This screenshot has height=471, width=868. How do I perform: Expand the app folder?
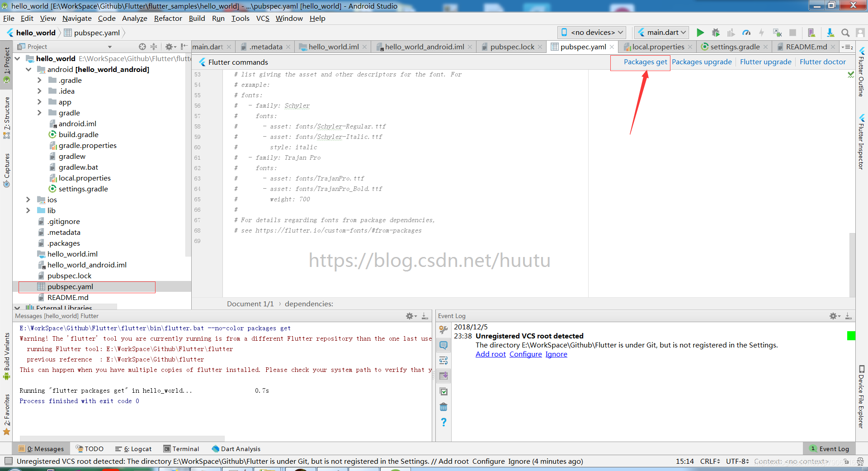(x=39, y=102)
